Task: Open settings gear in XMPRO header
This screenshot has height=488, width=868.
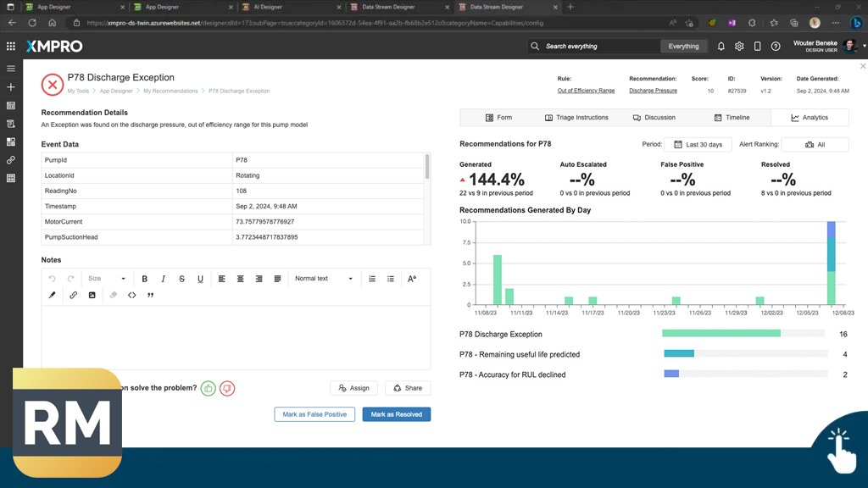Action: tap(739, 47)
